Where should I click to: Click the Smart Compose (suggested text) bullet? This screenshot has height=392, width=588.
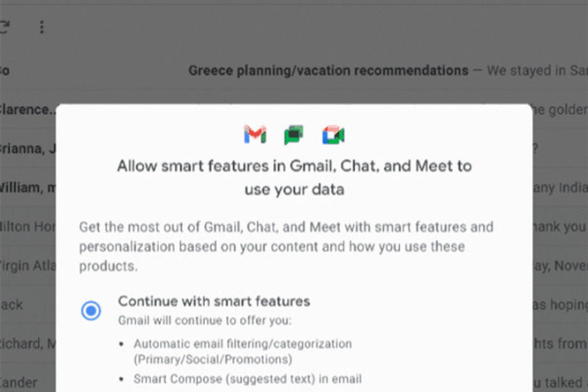247,379
